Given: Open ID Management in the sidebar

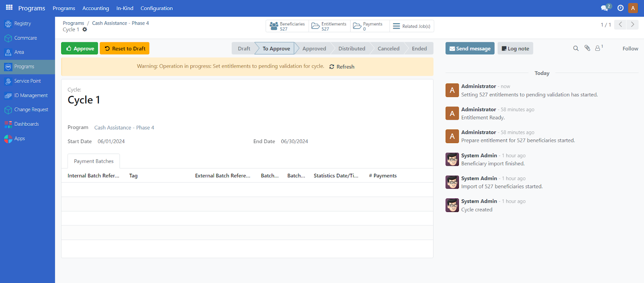Looking at the screenshot, I should (27, 96).
